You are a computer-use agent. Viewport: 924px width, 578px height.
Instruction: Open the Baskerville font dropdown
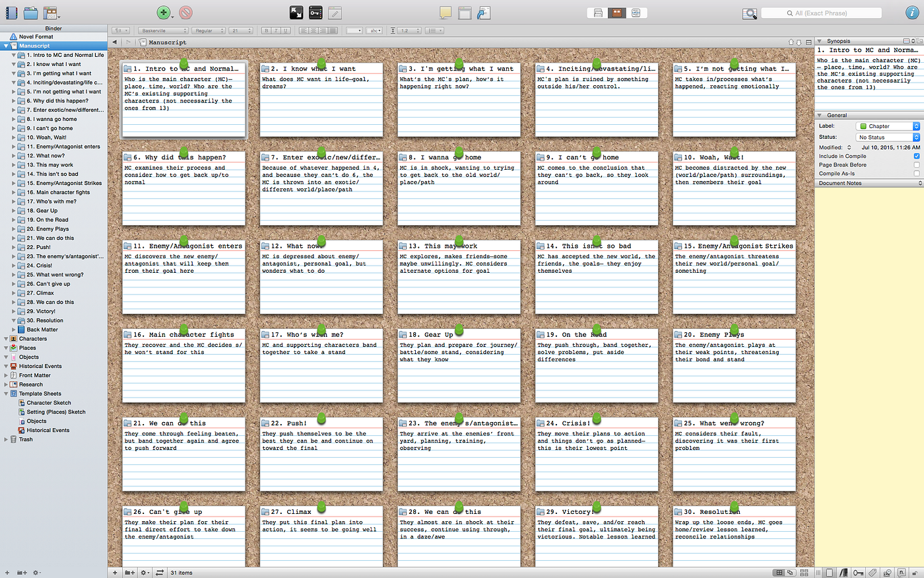point(163,30)
